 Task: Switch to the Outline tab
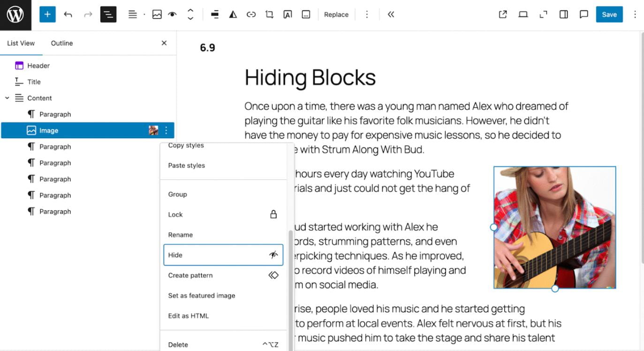pos(62,43)
